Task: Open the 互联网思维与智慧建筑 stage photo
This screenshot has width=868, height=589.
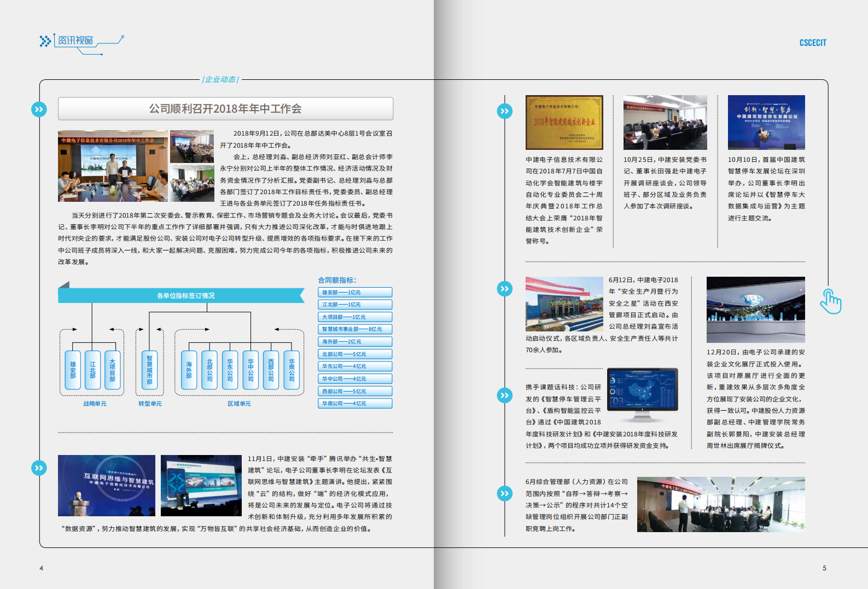Action: (107, 486)
